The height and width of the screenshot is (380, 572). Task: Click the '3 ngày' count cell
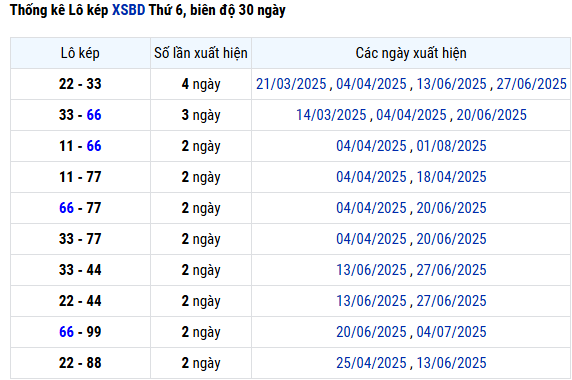[x=201, y=115]
